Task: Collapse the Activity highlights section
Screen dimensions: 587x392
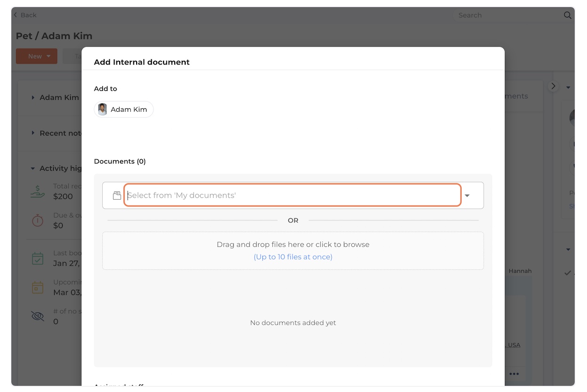Action: click(33, 168)
